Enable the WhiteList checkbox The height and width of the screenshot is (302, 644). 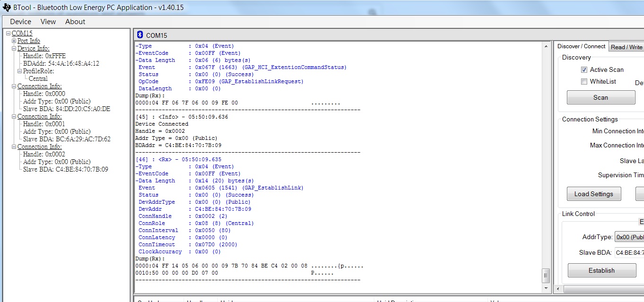[584, 81]
